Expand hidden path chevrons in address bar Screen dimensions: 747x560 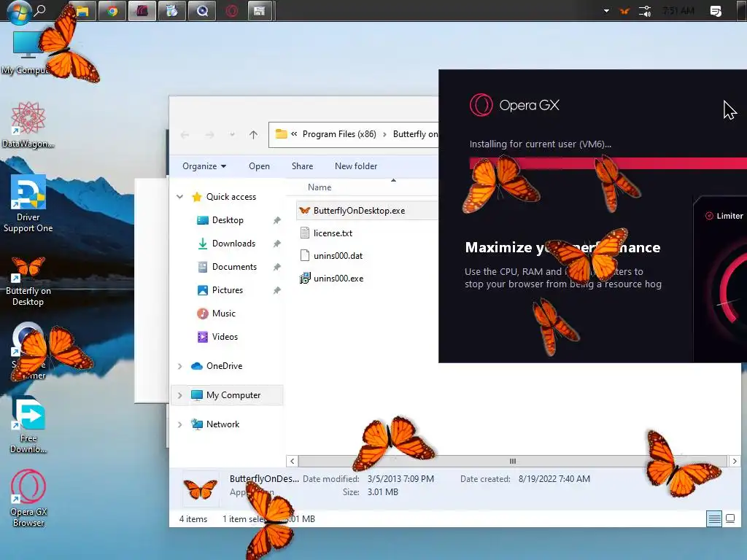pyautogui.click(x=294, y=134)
